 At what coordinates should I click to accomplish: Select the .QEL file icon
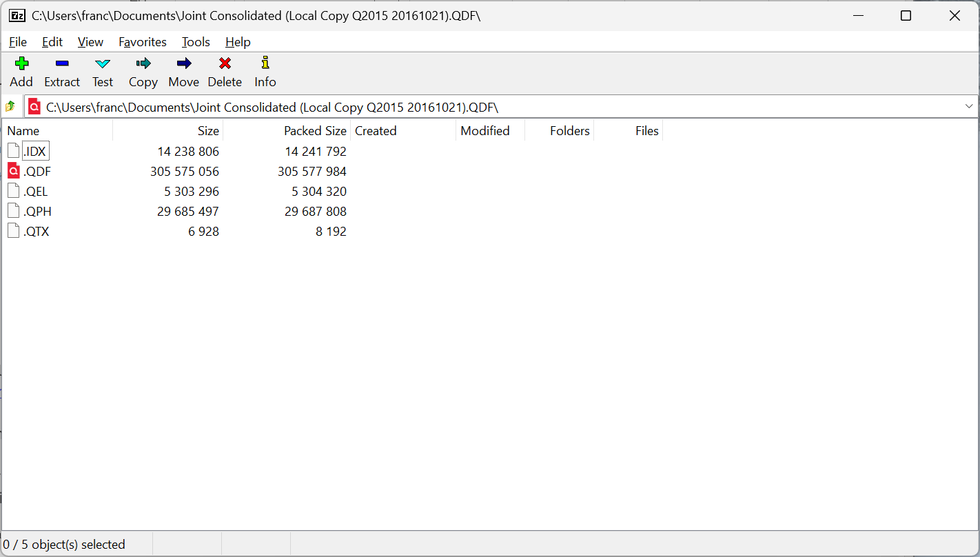pos(14,191)
